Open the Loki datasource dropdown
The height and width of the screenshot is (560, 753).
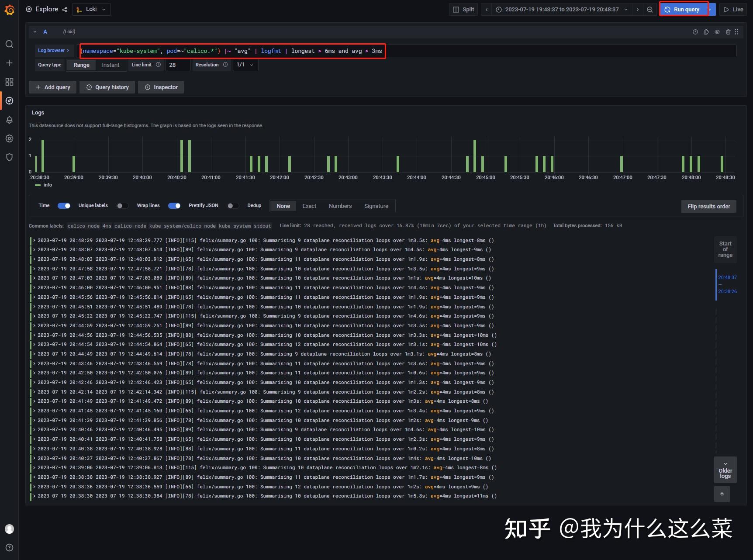pos(91,10)
